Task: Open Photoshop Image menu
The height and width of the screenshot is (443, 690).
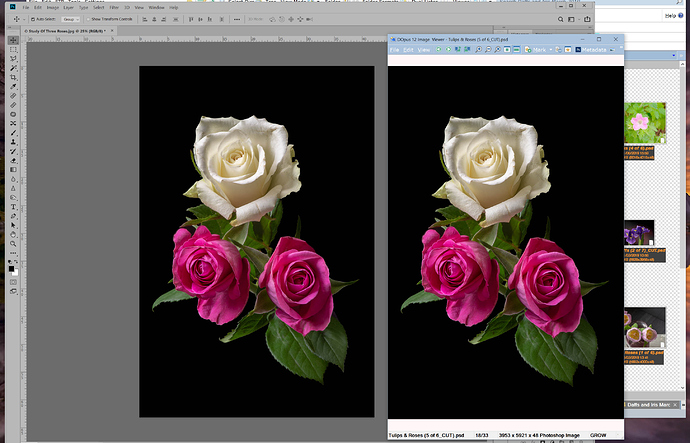Action: point(52,7)
